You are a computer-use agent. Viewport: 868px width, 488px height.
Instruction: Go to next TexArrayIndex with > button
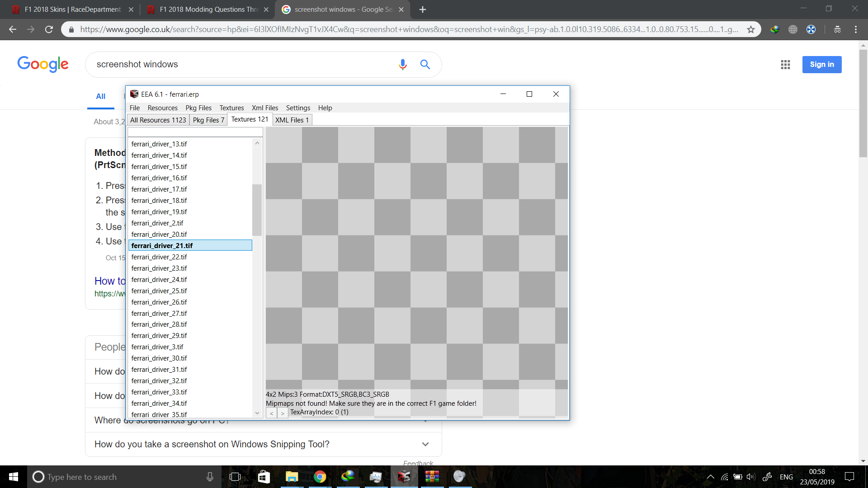283,413
